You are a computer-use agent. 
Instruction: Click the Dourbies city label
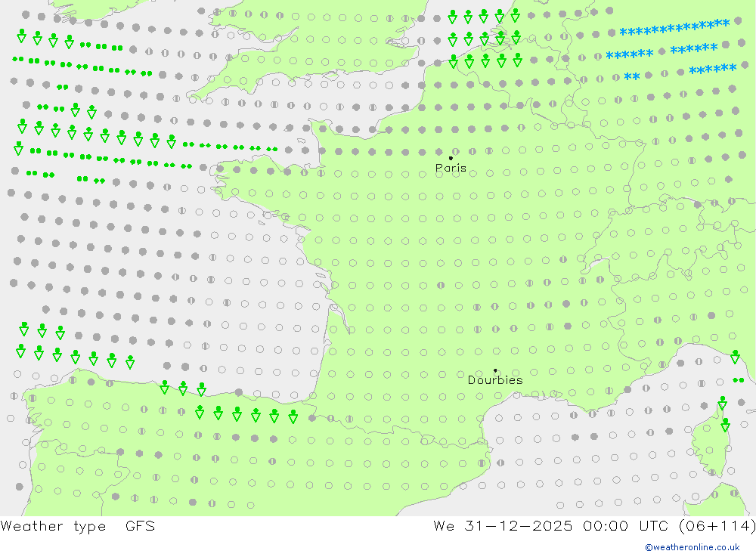coord(495,380)
